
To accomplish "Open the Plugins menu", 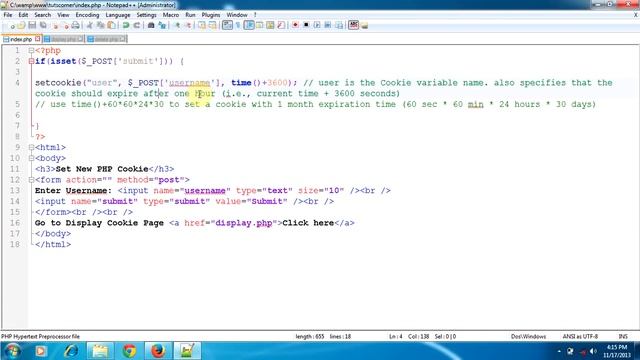I will [x=211, y=15].
